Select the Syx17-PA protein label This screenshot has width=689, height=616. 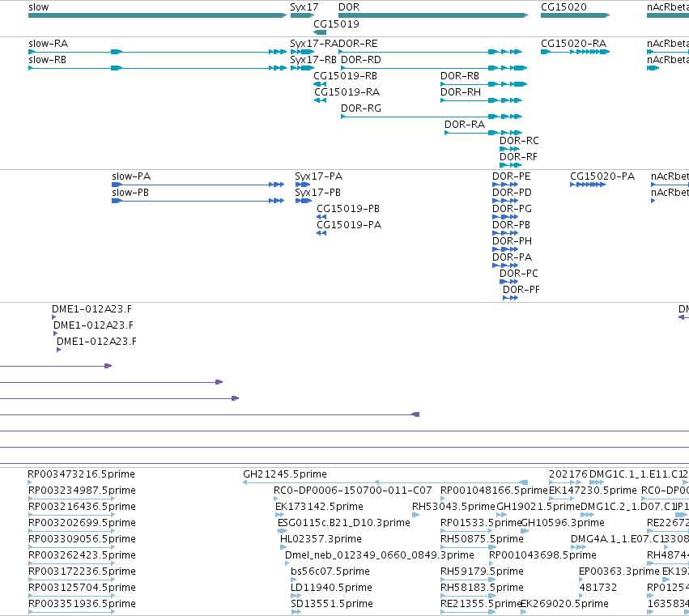pos(318,176)
